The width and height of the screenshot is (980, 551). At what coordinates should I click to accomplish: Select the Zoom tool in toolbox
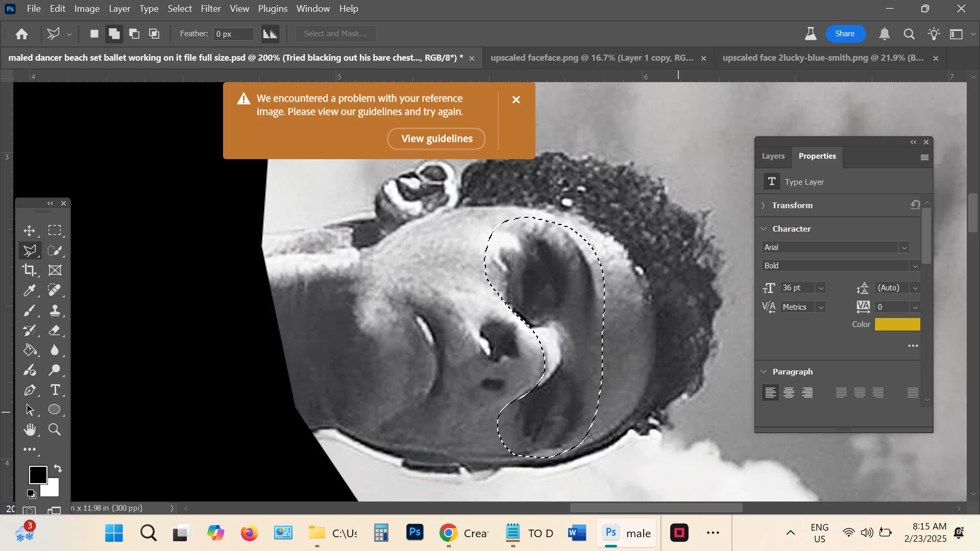pos(55,430)
